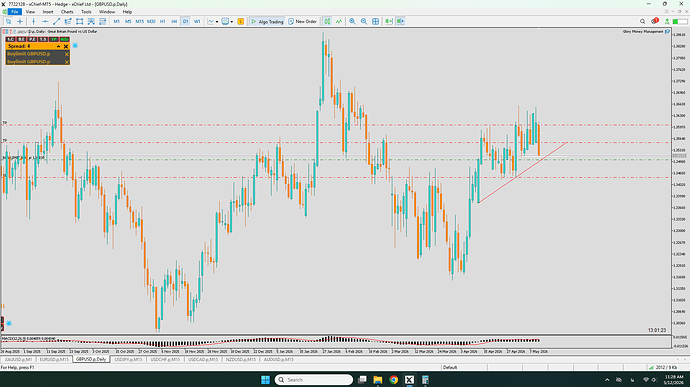Switch chart to W1 timeframe
The image size is (690, 387).
[197, 21]
